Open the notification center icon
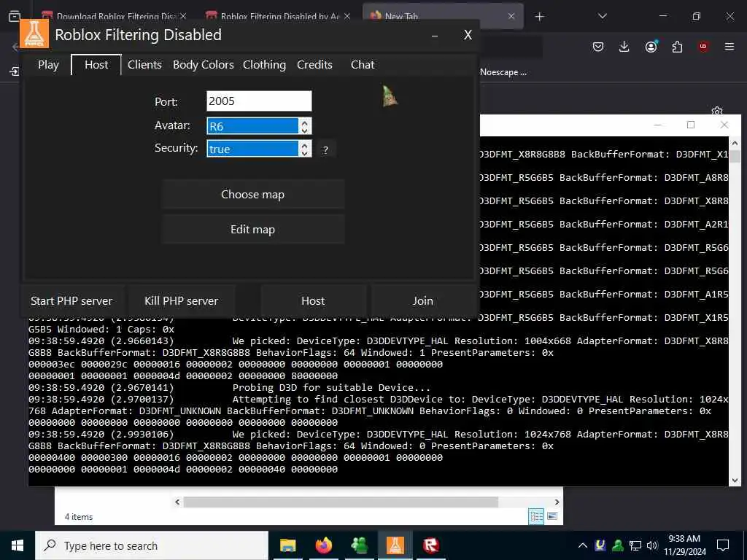 [x=723, y=545]
